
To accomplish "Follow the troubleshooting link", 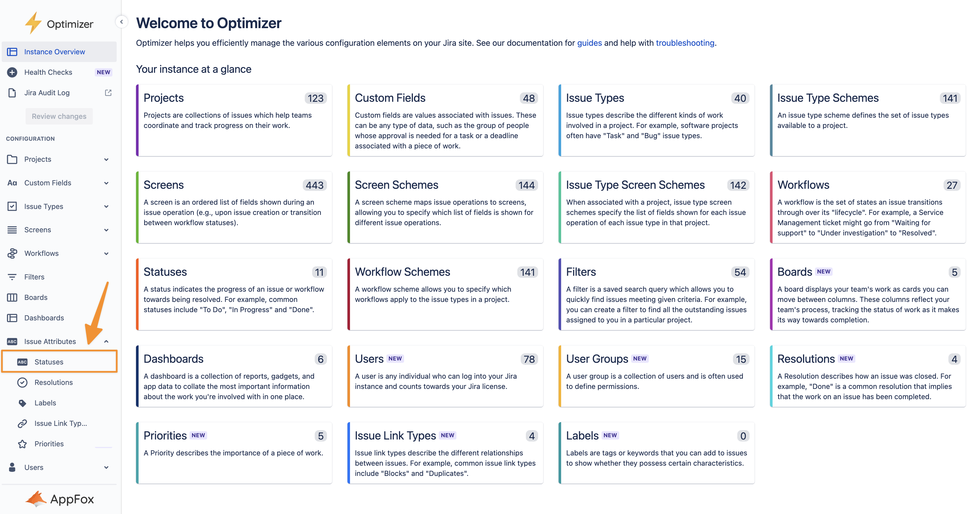I will pos(685,43).
